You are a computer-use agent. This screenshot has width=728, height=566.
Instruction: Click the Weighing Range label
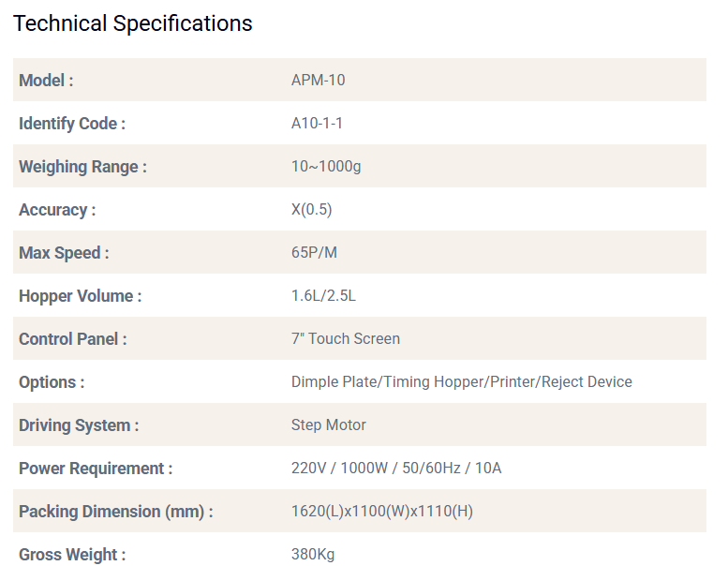coord(82,167)
